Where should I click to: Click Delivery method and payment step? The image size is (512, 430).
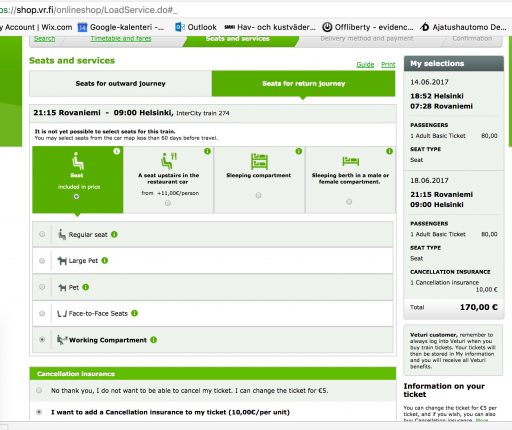coord(367,39)
